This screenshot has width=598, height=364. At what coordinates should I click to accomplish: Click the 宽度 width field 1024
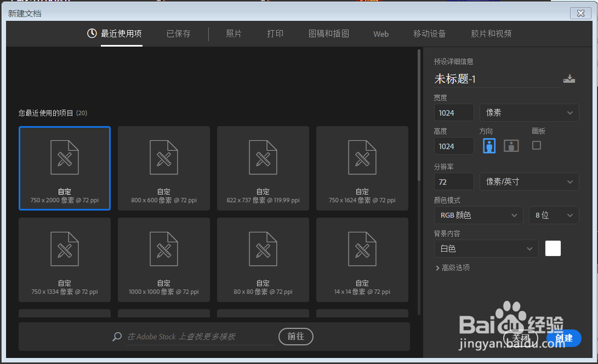click(454, 112)
